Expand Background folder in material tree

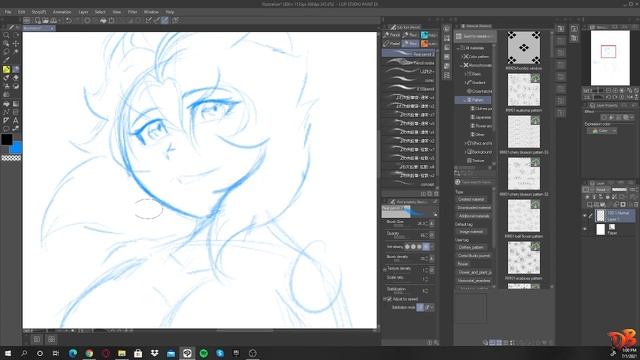(x=466, y=152)
